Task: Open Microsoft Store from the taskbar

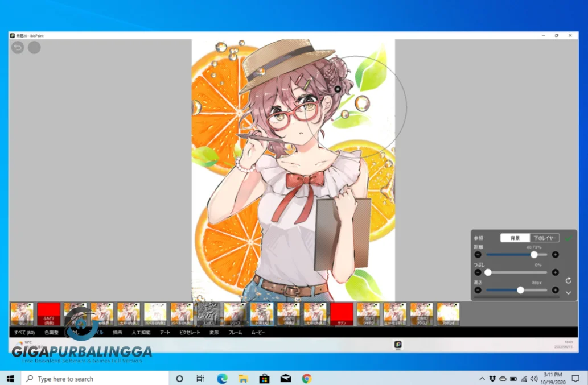Action: click(x=264, y=379)
